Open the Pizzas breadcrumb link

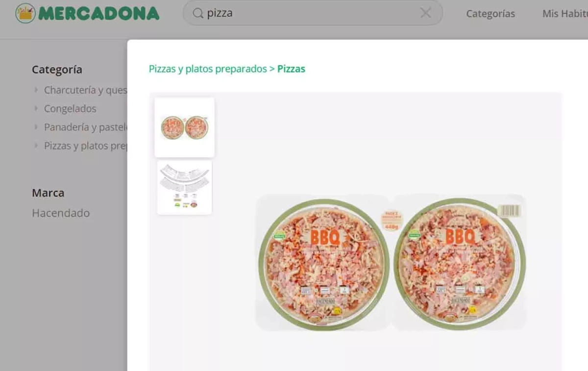point(291,69)
